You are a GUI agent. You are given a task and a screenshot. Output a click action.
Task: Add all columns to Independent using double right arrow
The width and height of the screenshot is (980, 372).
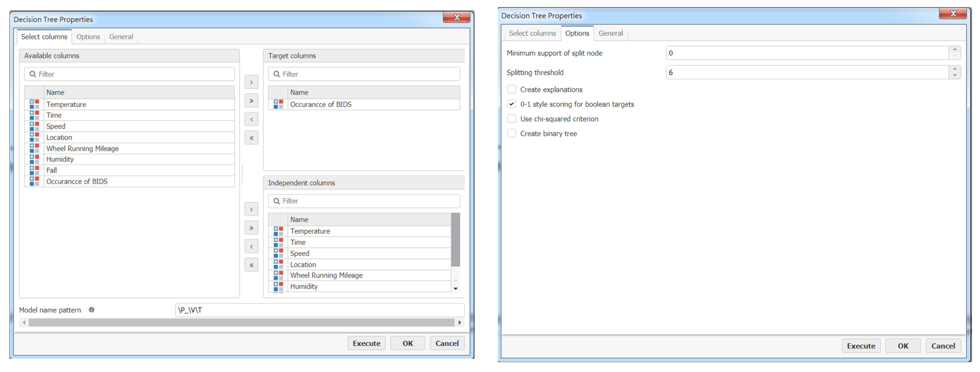(x=251, y=228)
